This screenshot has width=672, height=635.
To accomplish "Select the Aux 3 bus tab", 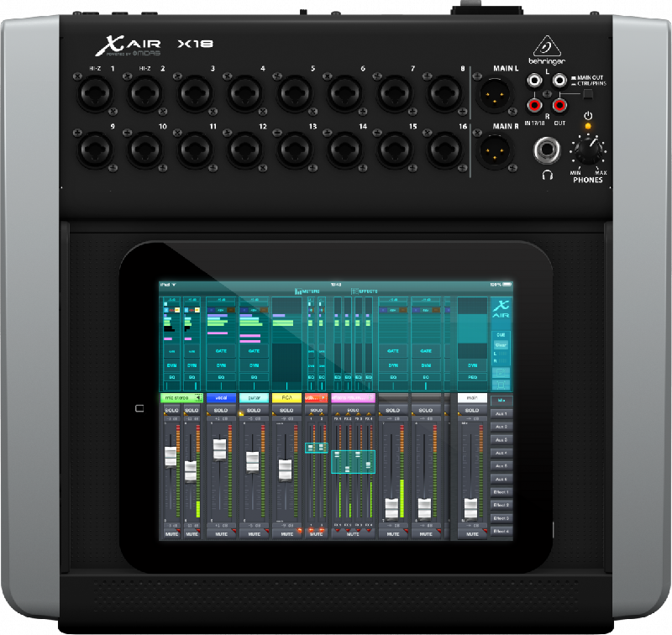I will pyautogui.click(x=501, y=439).
